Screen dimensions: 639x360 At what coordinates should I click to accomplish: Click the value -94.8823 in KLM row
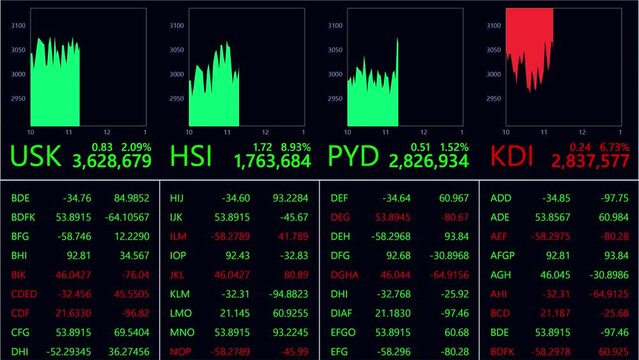pyautogui.click(x=289, y=294)
